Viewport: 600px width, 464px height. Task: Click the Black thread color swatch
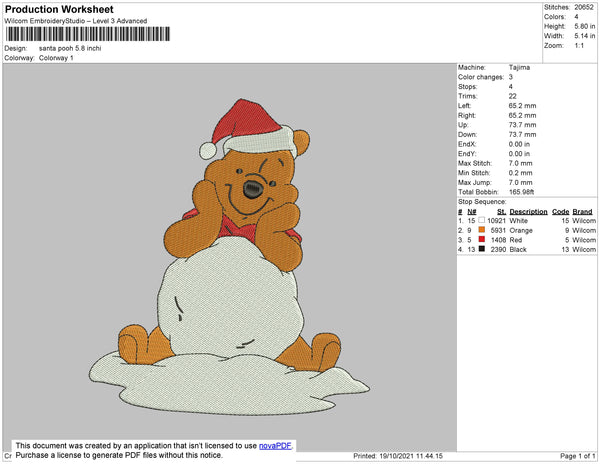coord(481,249)
